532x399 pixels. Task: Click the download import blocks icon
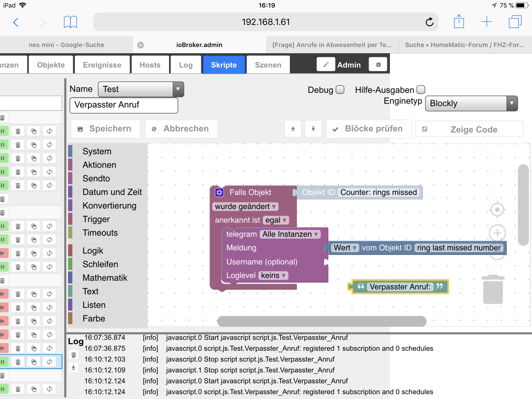[293, 129]
